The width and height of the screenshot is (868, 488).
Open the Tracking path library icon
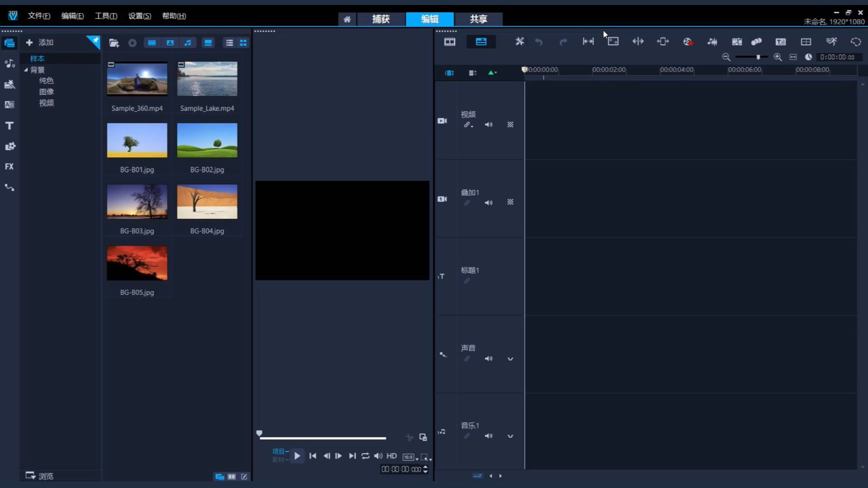pyautogui.click(x=9, y=187)
